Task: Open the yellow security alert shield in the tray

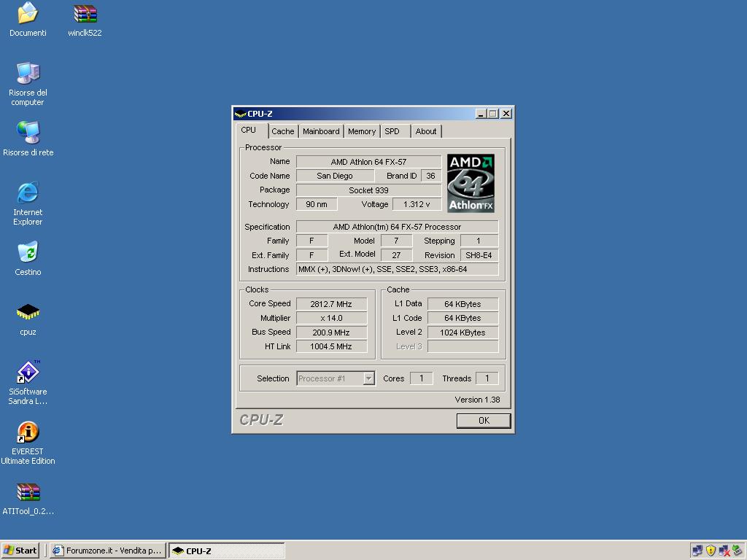Action: pos(711,551)
